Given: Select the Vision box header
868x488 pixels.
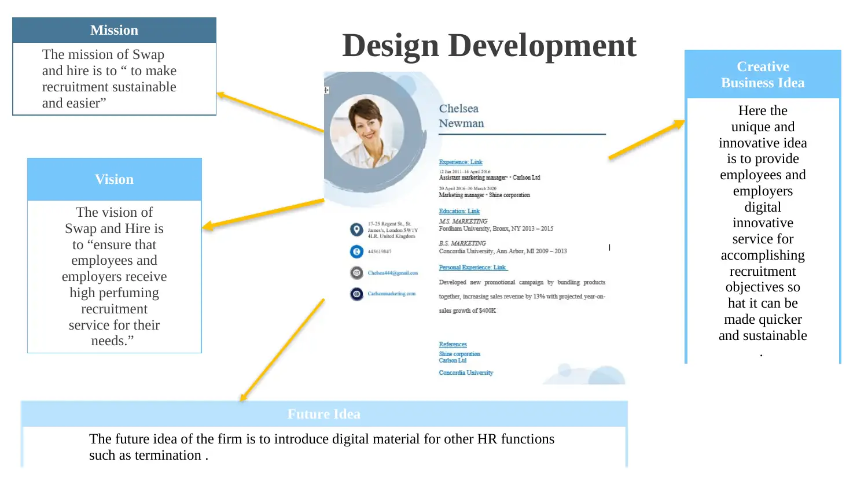Looking at the screenshot, I should coord(115,179).
